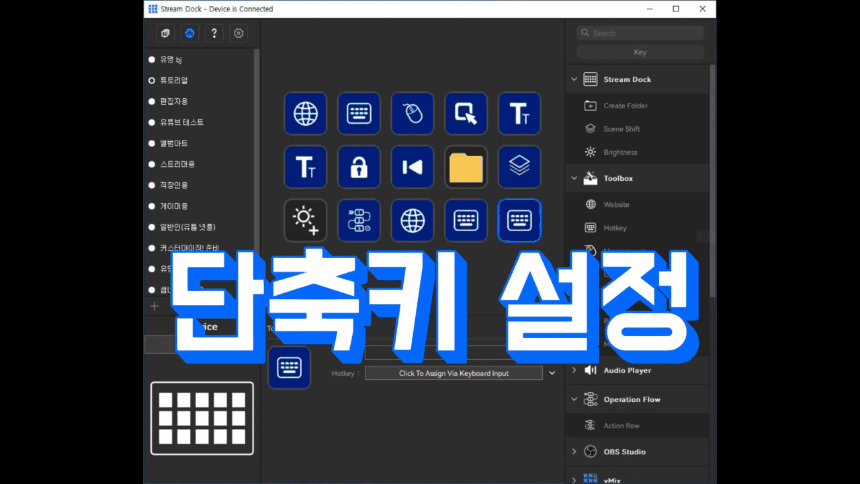This screenshot has width=860, height=484.
Task: Choose Create Folder in Stream Dock list
Action: tap(626, 105)
